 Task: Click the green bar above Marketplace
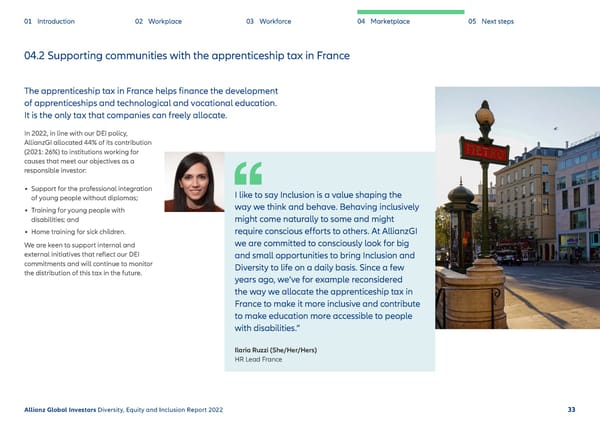tap(410, 12)
